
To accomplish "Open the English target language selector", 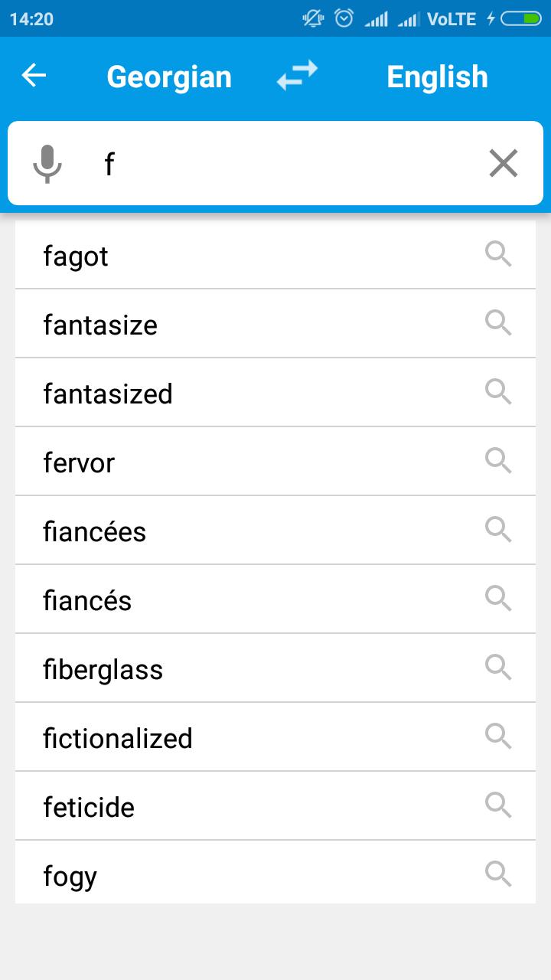I will (x=437, y=77).
